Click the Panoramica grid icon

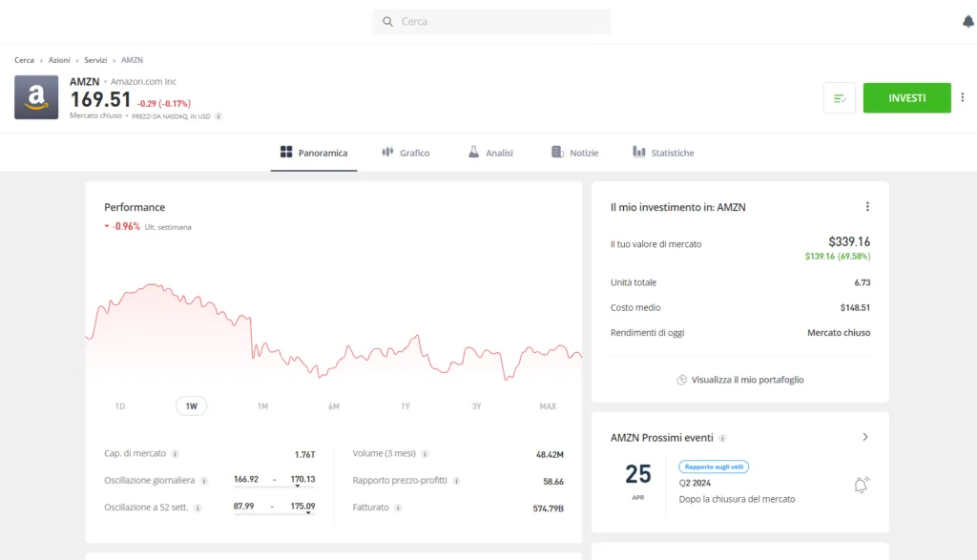(286, 152)
